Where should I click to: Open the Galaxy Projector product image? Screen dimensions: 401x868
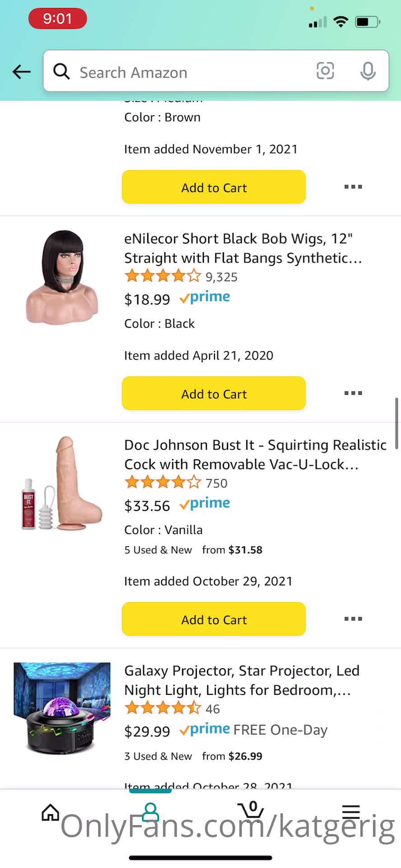pyautogui.click(x=62, y=708)
